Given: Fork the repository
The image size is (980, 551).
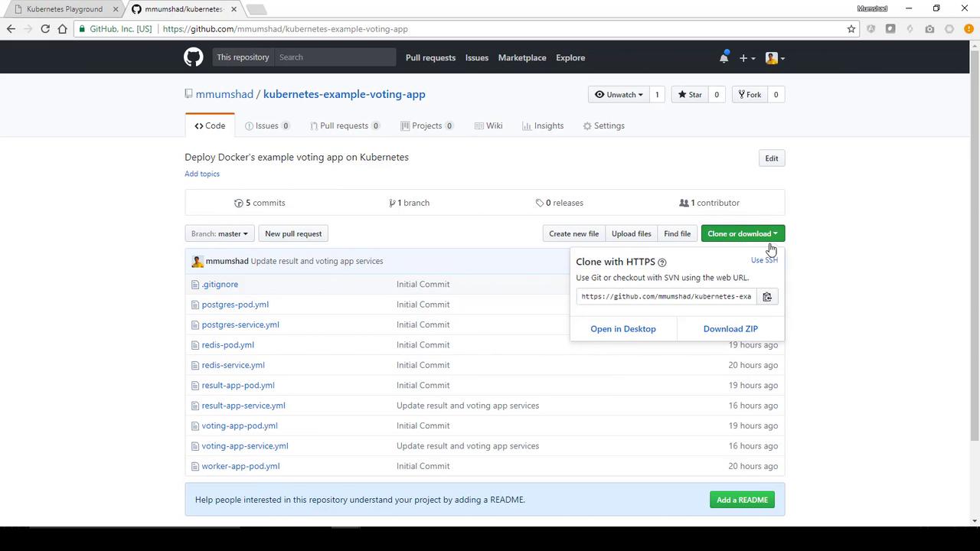Looking at the screenshot, I should [x=749, y=95].
